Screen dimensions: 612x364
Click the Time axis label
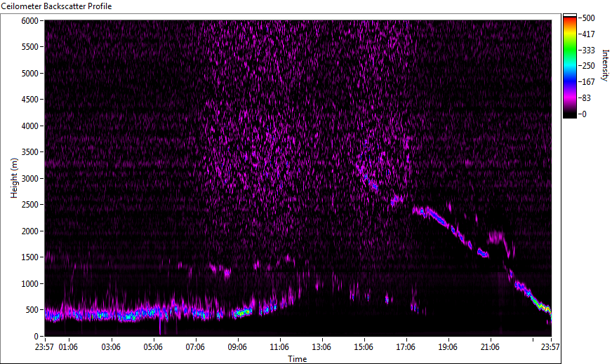[x=298, y=359]
